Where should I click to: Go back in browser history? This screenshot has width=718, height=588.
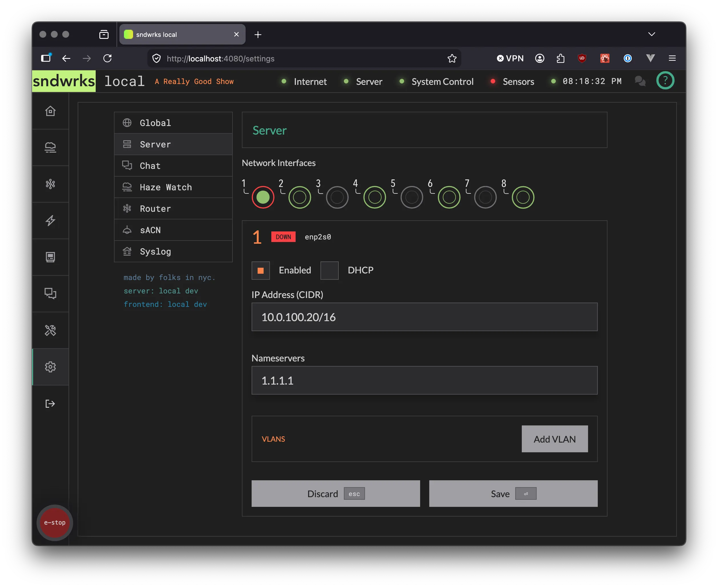[66, 59]
